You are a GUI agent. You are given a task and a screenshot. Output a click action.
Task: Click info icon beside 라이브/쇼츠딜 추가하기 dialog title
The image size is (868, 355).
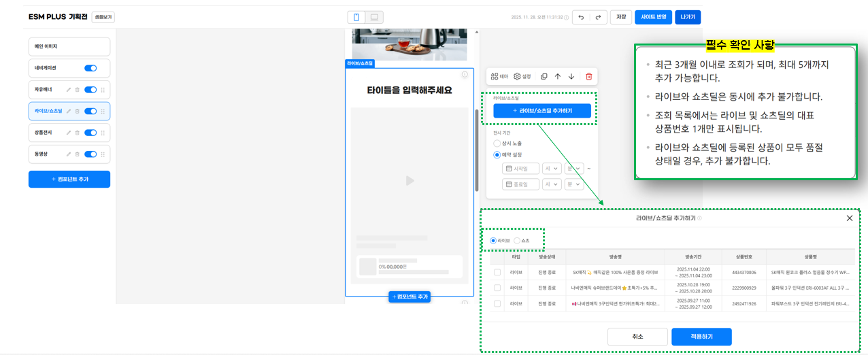coord(699,218)
